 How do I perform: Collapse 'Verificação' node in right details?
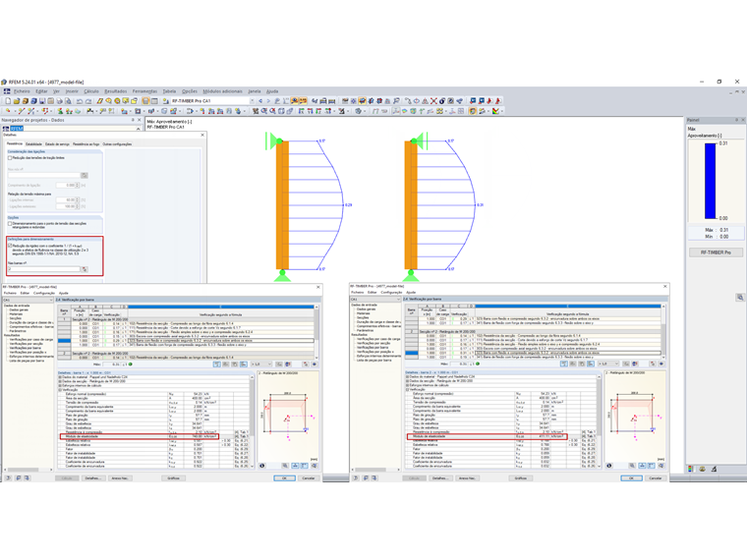pos(407,390)
